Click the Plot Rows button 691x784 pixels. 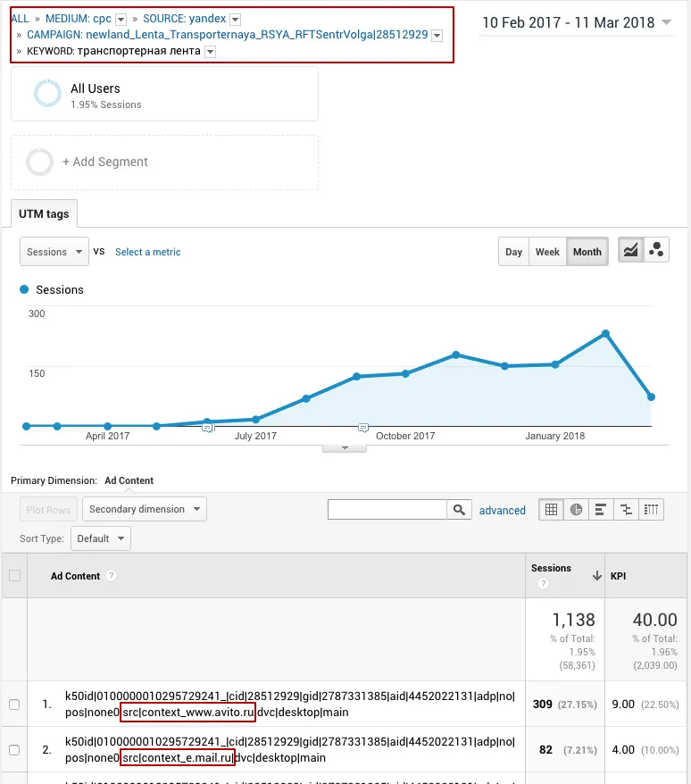[48, 510]
